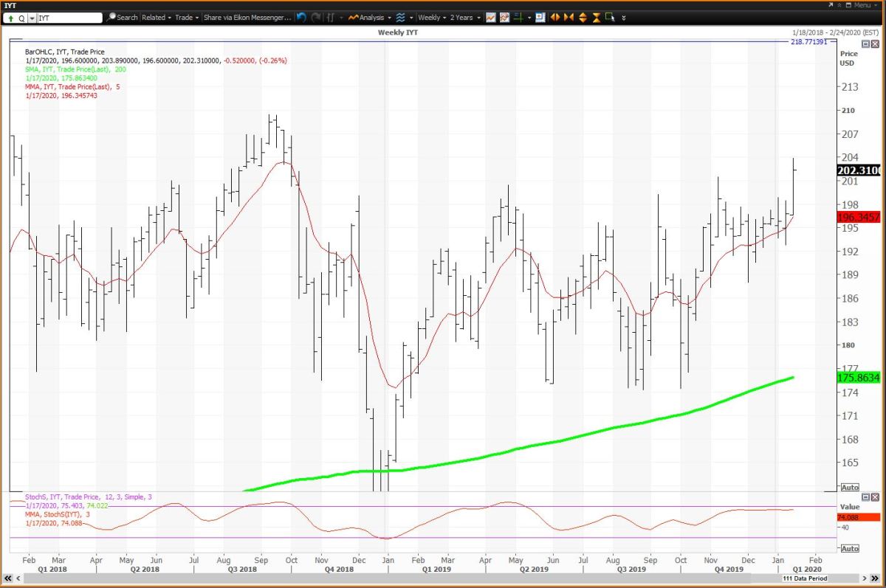Compress the chart horizontally with inward arrows
Viewport: 886px width, 588px height.
[x=569, y=17]
